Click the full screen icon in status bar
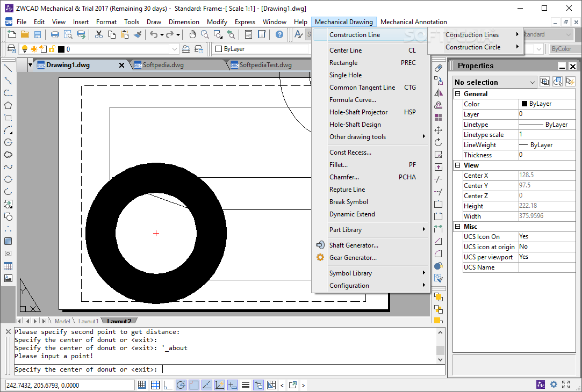The width and height of the screenshot is (582, 392). (x=566, y=384)
